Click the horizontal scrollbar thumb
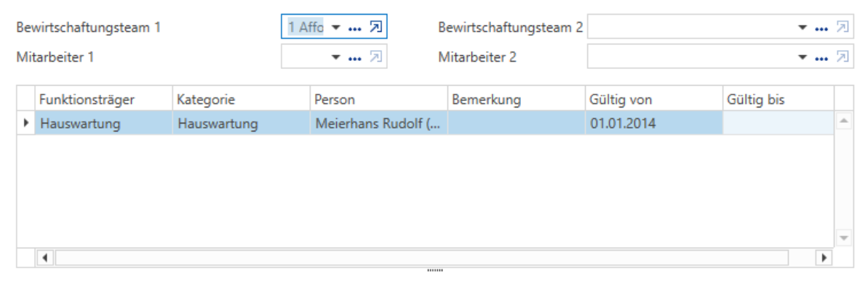Screen dimensions: 868x284 [x=421, y=257]
